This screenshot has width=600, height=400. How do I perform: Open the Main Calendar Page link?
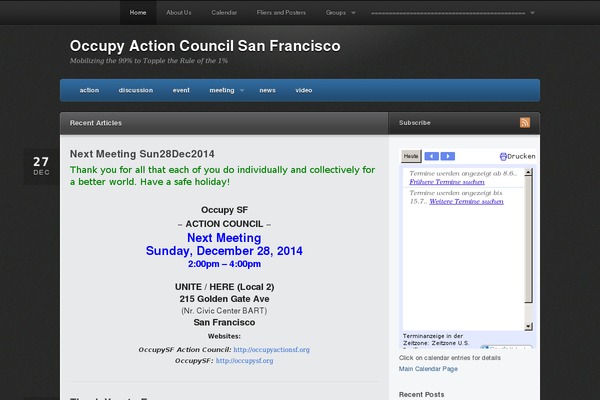[428, 369]
